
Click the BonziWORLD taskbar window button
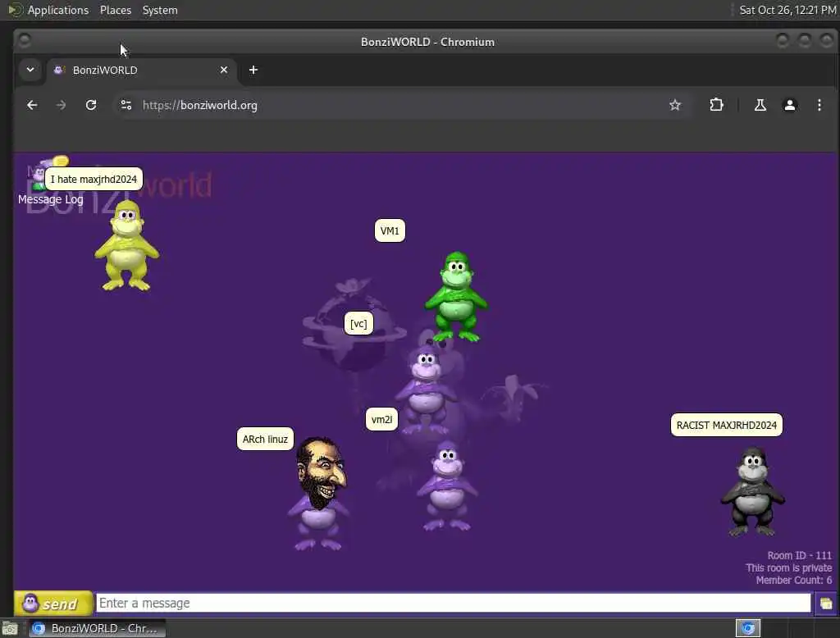click(97, 628)
